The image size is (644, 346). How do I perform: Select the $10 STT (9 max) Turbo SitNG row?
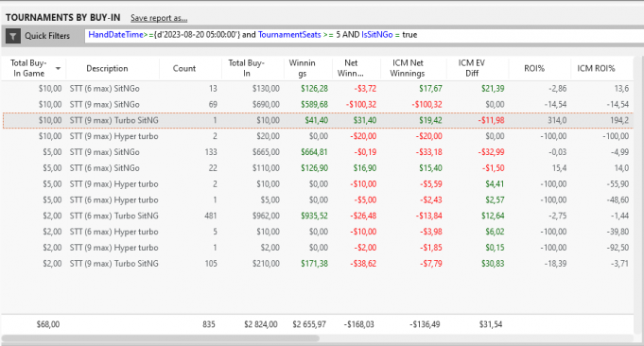(318, 120)
